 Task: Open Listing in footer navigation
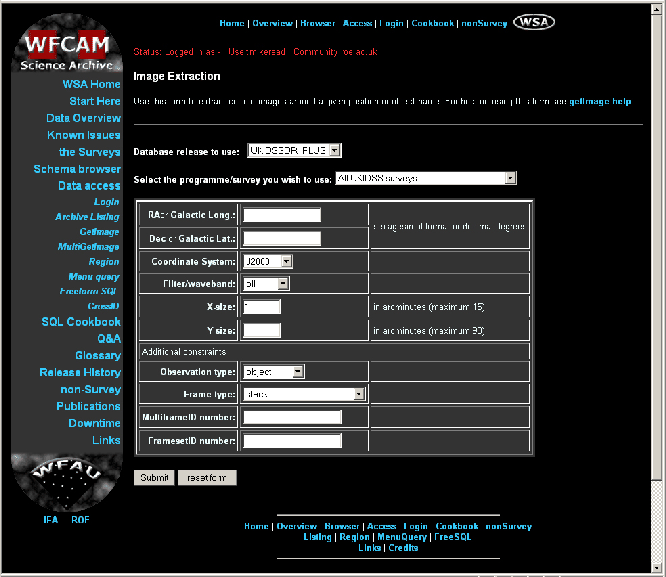tap(317, 537)
